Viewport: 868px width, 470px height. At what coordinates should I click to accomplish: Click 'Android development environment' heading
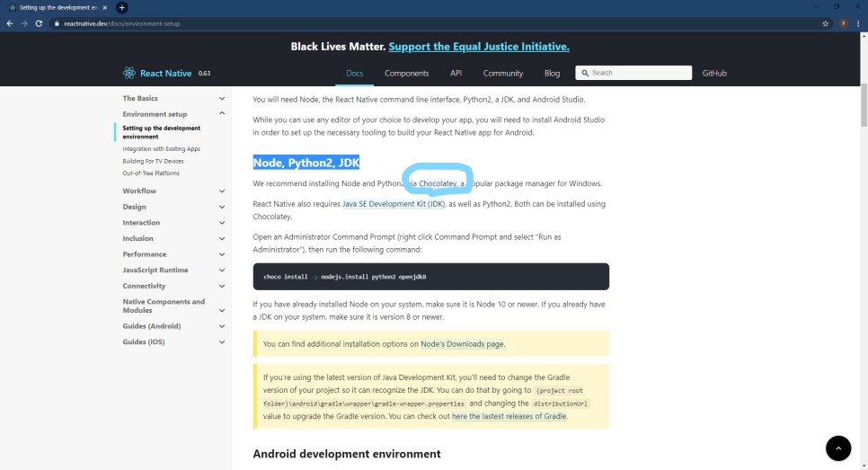347,454
